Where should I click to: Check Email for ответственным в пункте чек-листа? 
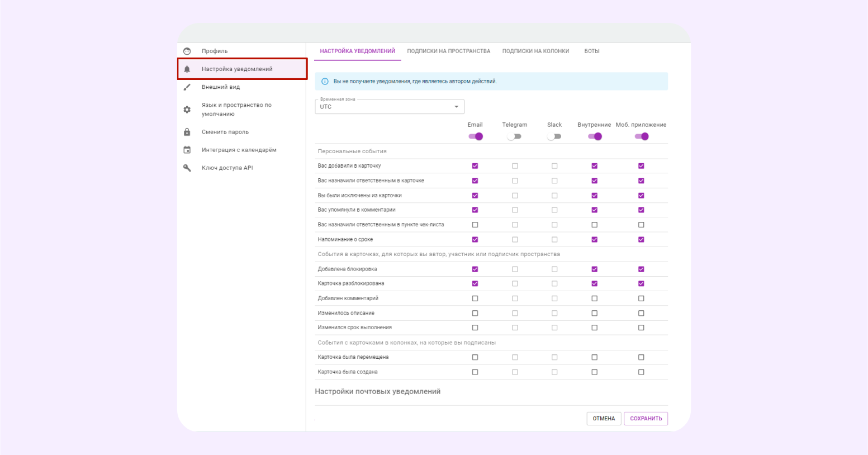click(x=475, y=225)
